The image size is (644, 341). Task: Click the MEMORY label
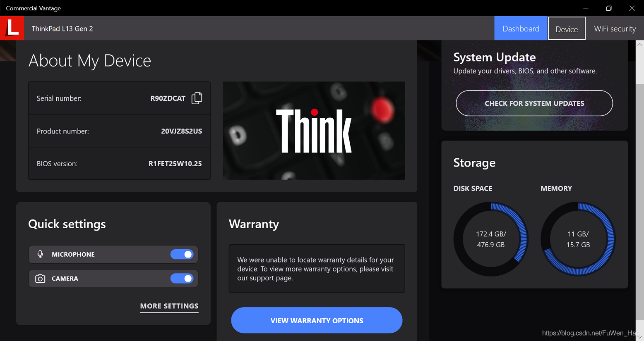pyautogui.click(x=556, y=188)
